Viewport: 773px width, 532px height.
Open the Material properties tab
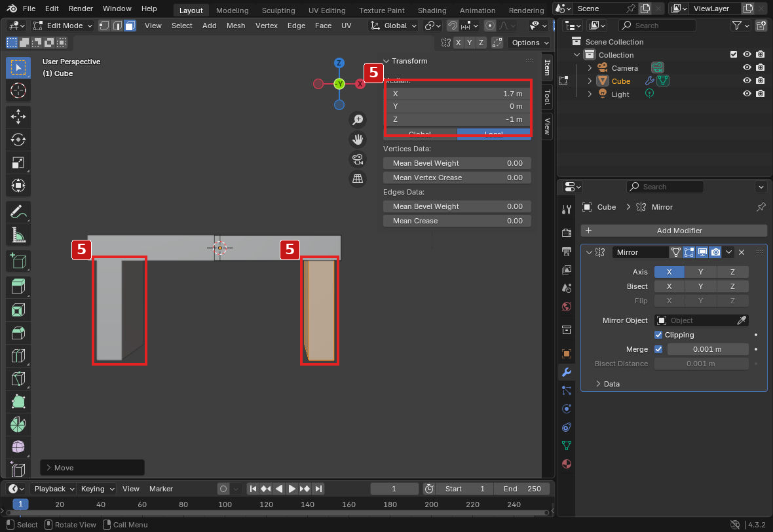pyautogui.click(x=567, y=464)
